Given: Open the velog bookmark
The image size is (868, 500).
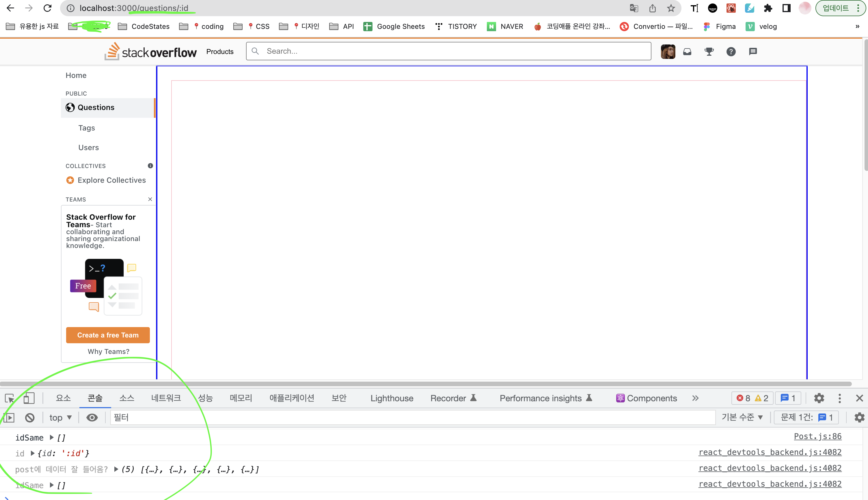Looking at the screenshot, I should [761, 27].
